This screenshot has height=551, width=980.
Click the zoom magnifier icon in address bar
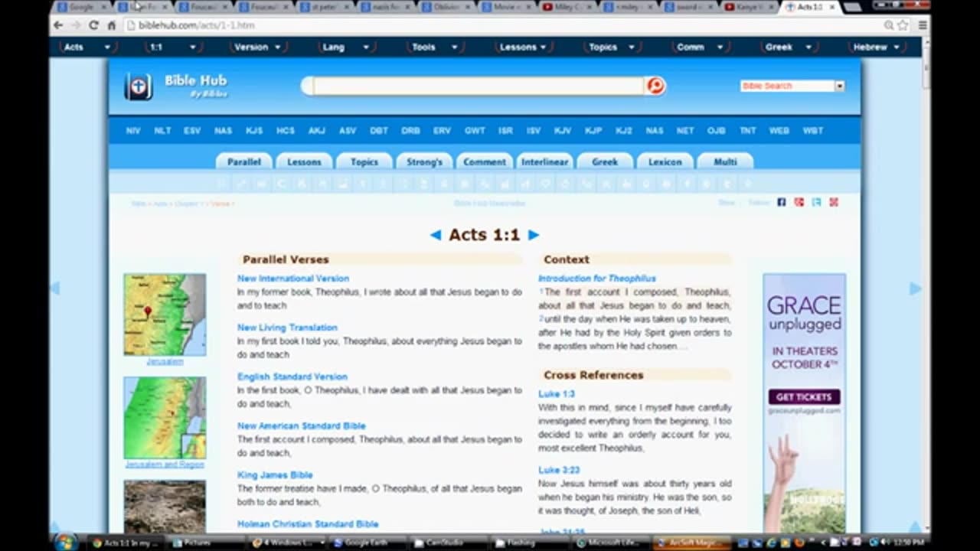[889, 25]
